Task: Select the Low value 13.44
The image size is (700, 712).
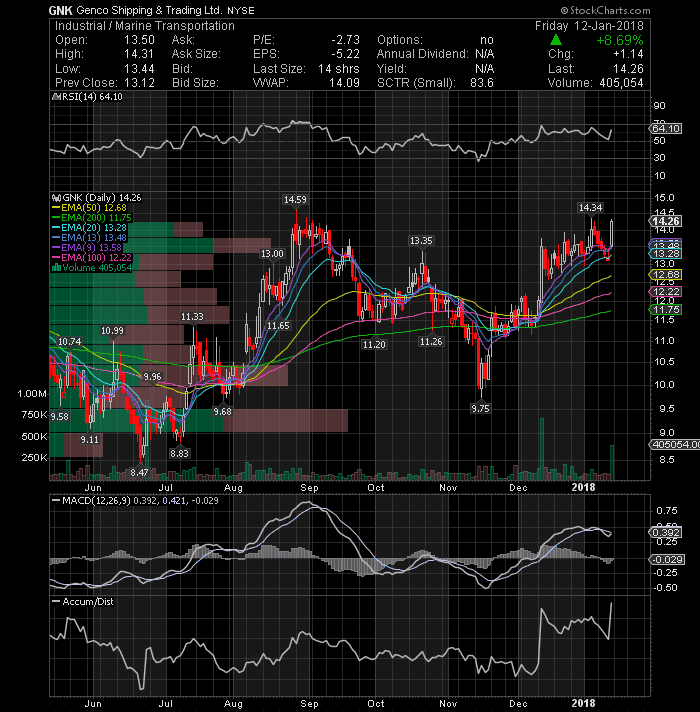Action: coord(139,69)
